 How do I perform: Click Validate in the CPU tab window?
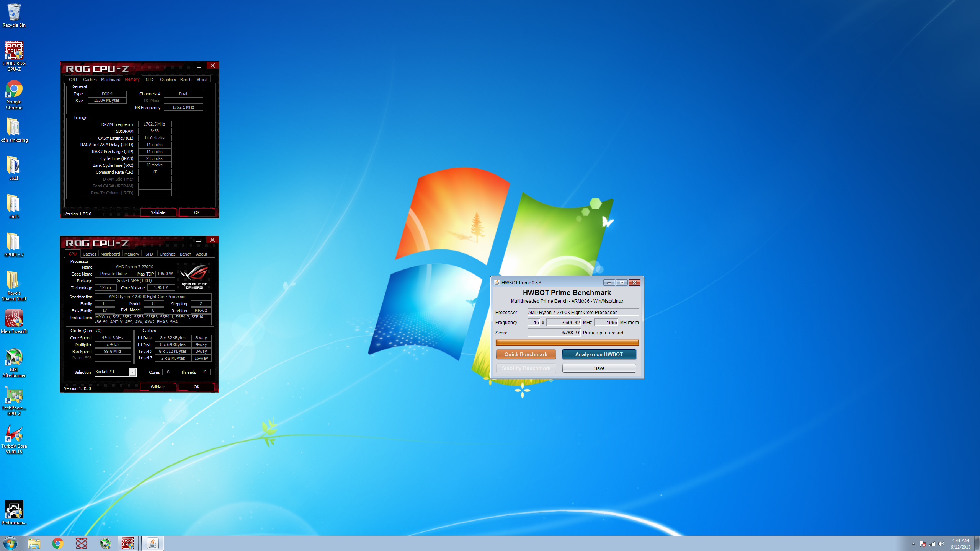tap(158, 387)
